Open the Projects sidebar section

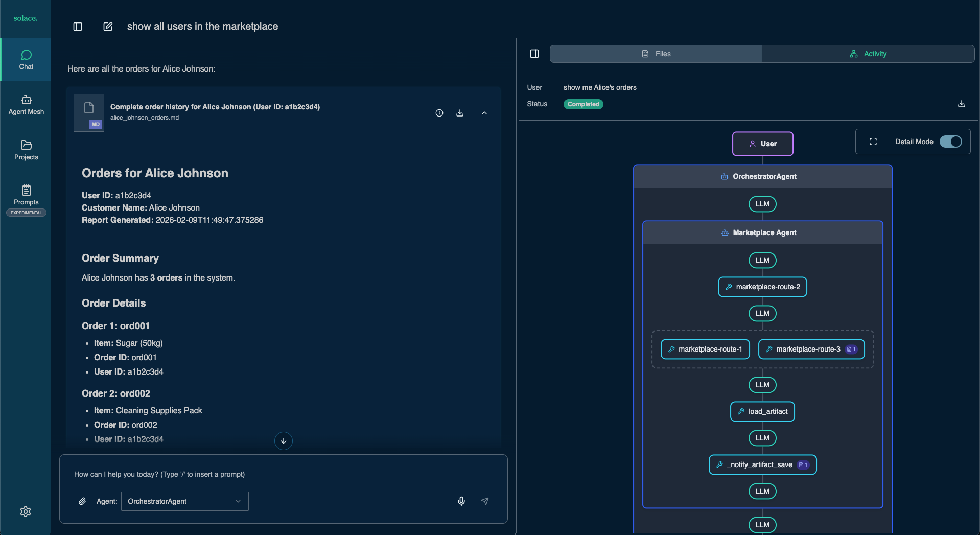pyautogui.click(x=26, y=150)
